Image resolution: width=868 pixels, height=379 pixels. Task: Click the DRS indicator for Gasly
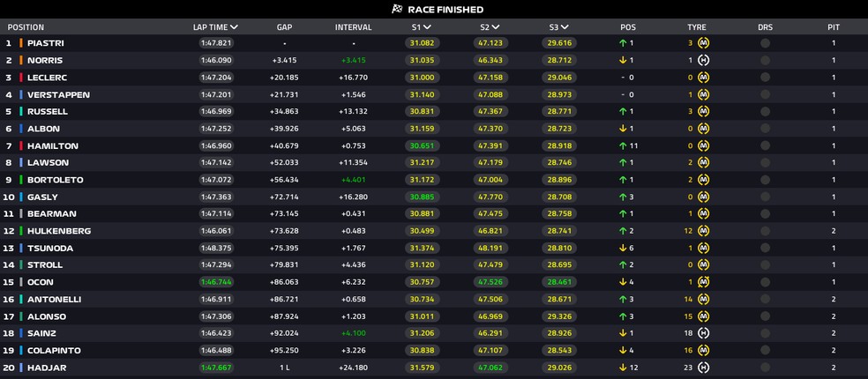[x=765, y=197]
